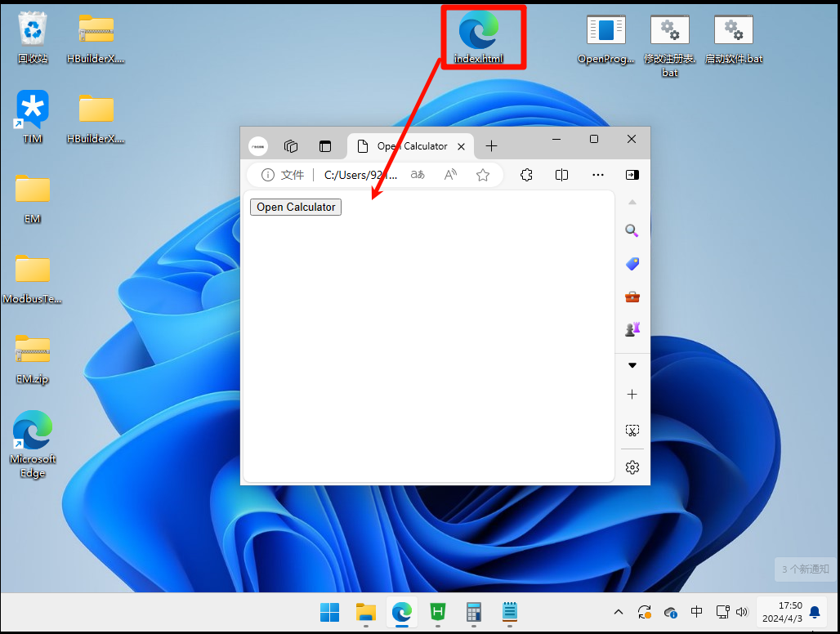The height and width of the screenshot is (634, 840).
Task: Select the HBuilderX folder icon
Action: pyautogui.click(x=96, y=118)
